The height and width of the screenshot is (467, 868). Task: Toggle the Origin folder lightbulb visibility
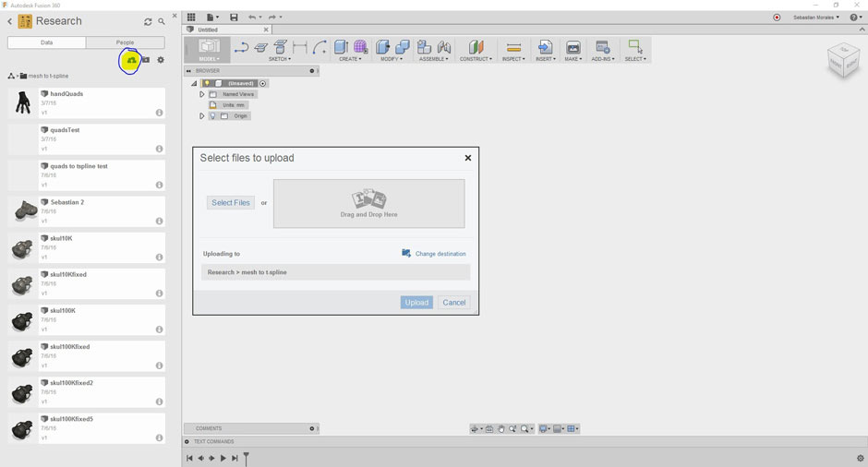click(211, 116)
